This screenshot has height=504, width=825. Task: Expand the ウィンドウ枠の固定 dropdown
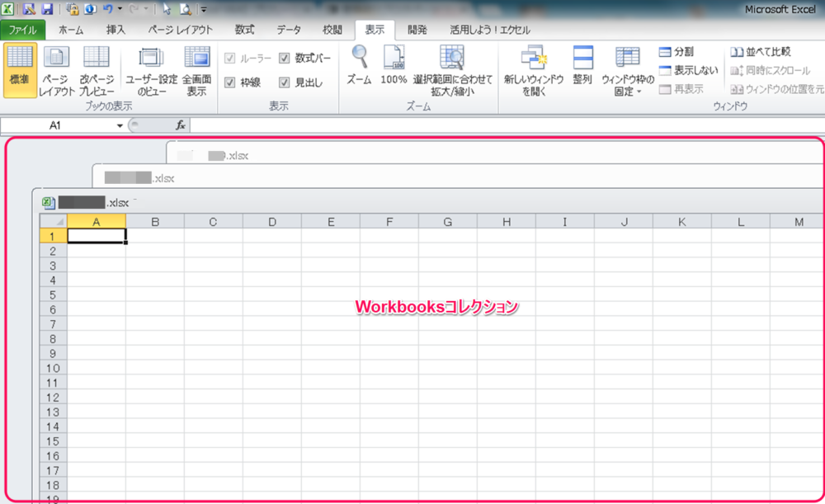[x=628, y=92]
